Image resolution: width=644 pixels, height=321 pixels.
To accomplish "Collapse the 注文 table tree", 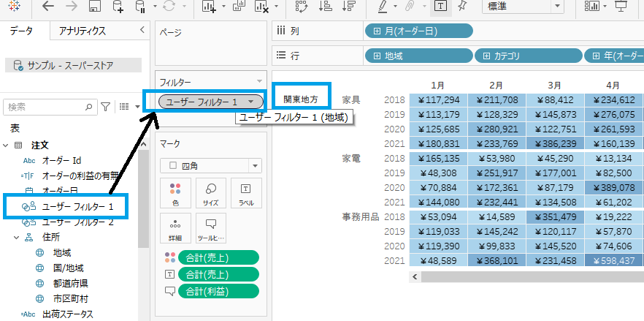I will point(7,146).
